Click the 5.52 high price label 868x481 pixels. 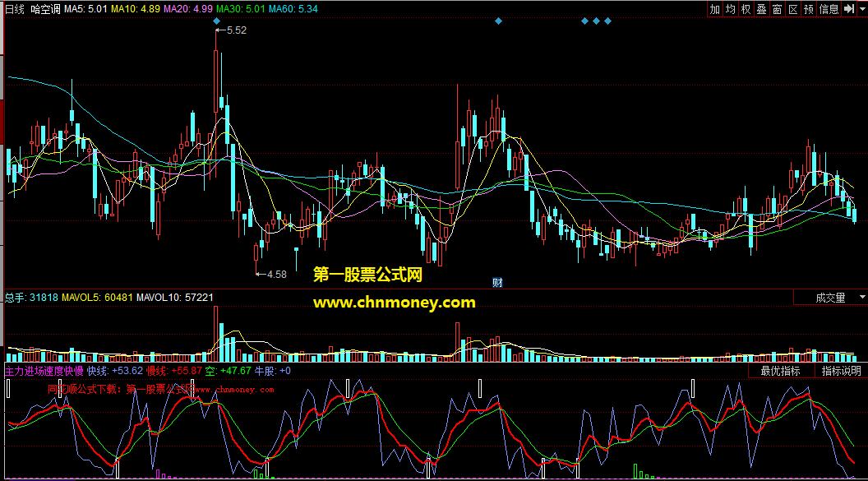(237, 30)
